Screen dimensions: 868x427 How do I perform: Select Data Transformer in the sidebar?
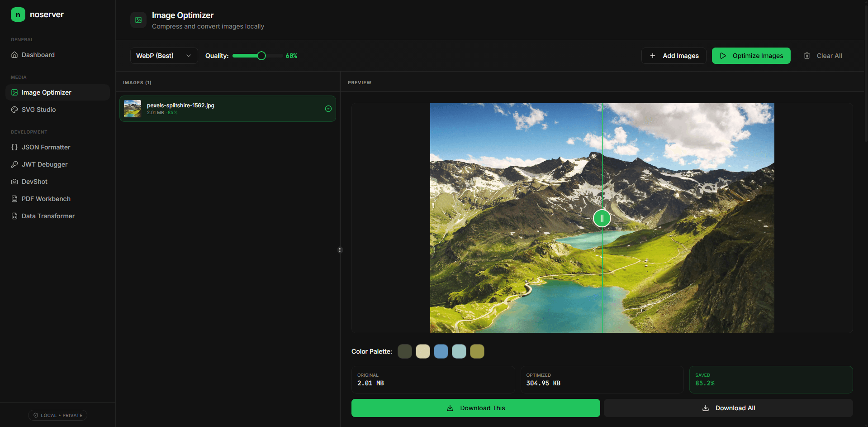coord(47,216)
